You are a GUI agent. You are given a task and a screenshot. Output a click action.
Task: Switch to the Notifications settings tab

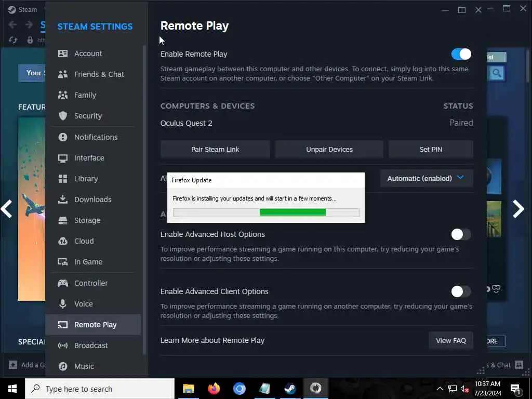click(x=94, y=137)
